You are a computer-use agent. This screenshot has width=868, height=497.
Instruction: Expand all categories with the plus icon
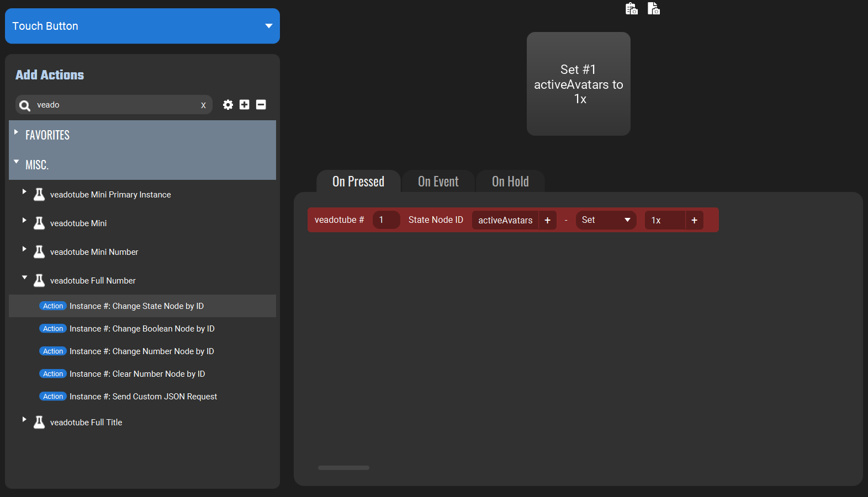(245, 105)
